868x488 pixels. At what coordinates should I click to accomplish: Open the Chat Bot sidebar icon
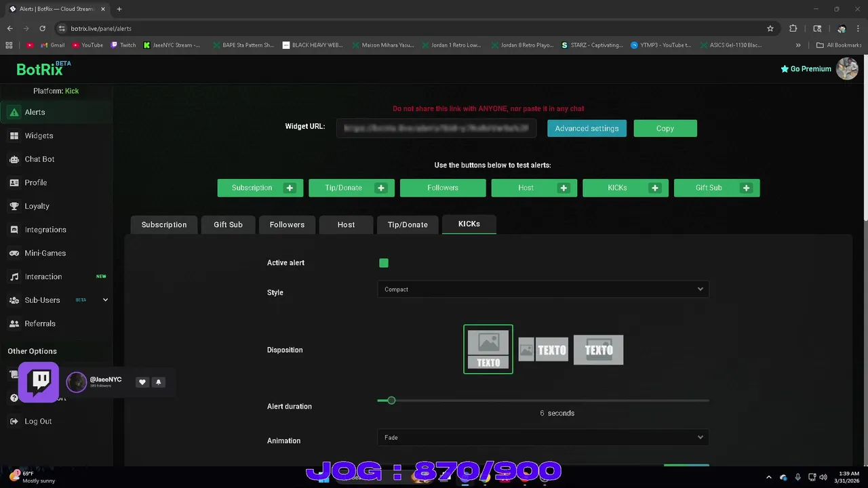tap(14, 159)
